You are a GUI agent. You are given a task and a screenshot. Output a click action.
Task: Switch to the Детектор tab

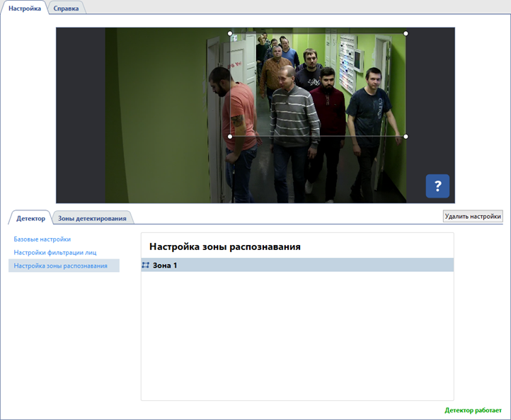pos(30,218)
